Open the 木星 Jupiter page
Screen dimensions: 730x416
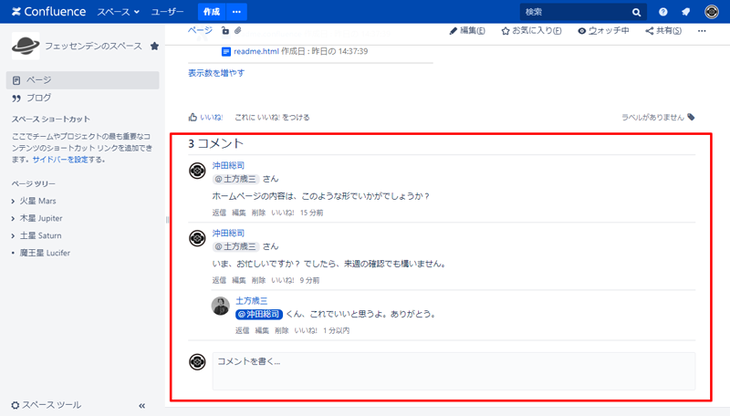click(41, 218)
